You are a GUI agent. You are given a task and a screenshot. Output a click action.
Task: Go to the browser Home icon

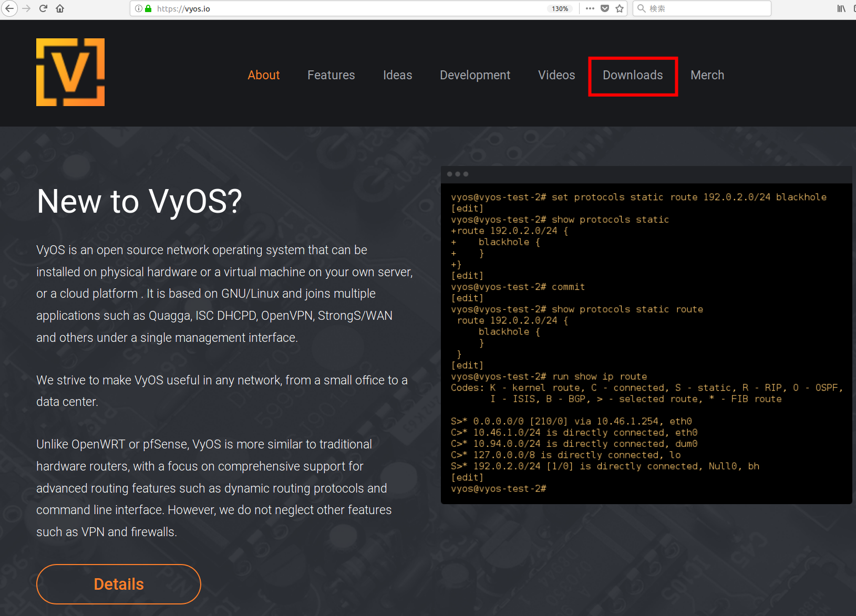60,8
